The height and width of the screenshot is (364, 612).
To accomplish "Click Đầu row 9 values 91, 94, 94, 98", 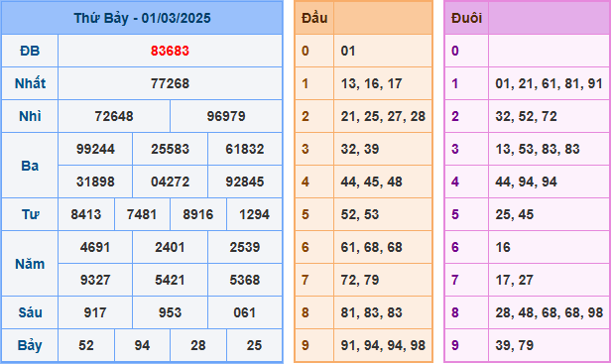I will 383,346.
